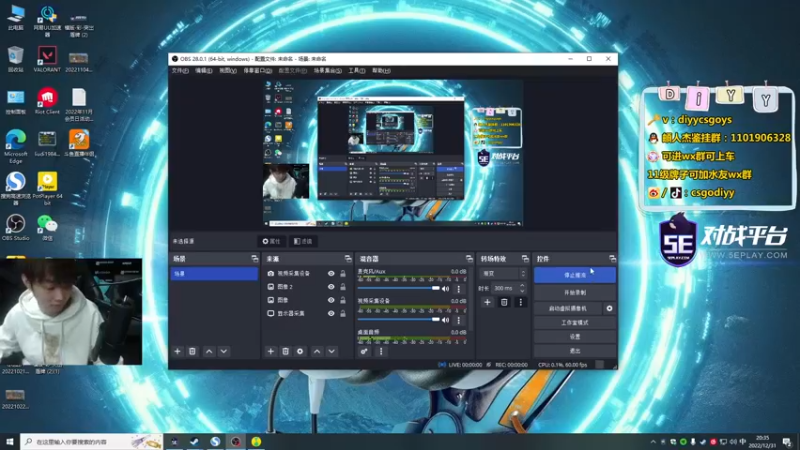Toggle the lock for the 显示器采集 source
800x450 pixels.
[343, 313]
